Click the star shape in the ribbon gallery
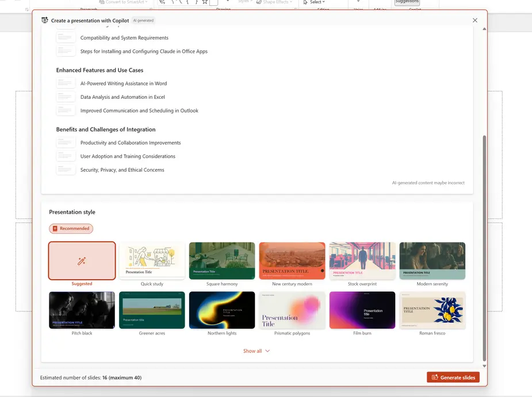This screenshot has height=397, width=532. tap(205, 2)
